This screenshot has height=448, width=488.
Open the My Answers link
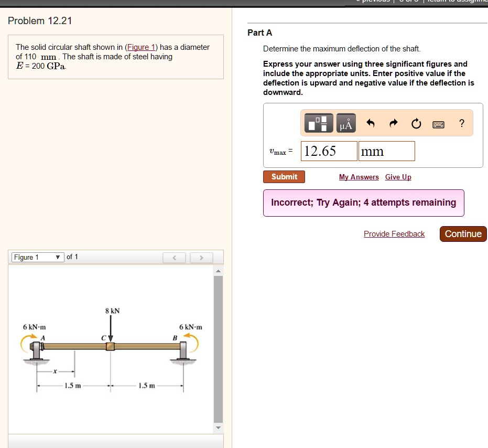pyautogui.click(x=359, y=177)
